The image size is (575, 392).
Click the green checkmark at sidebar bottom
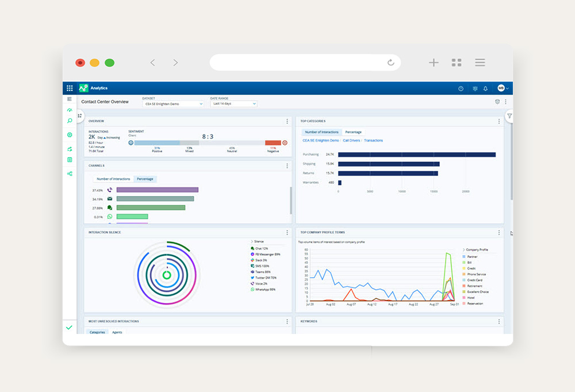[x=70, y=328]
